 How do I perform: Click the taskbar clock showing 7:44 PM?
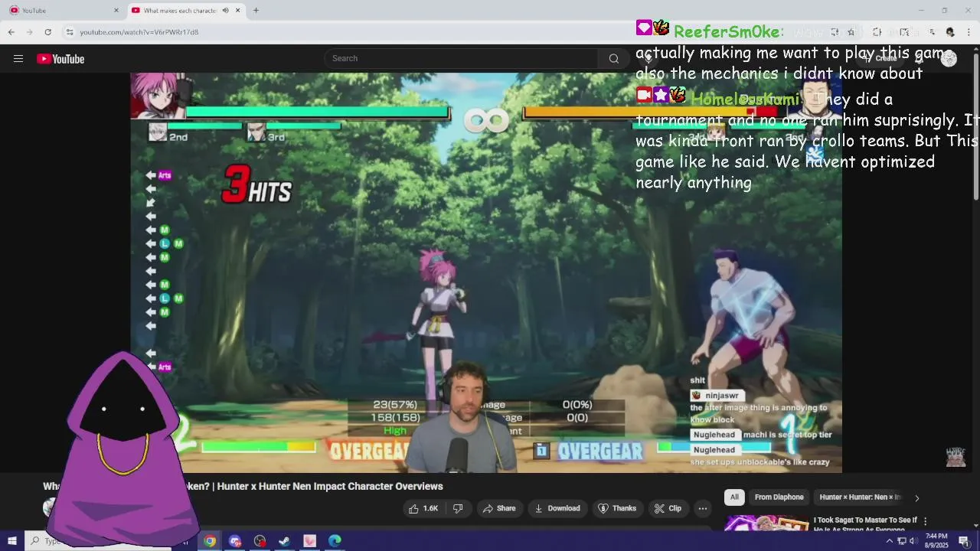(x=936, y=541)
